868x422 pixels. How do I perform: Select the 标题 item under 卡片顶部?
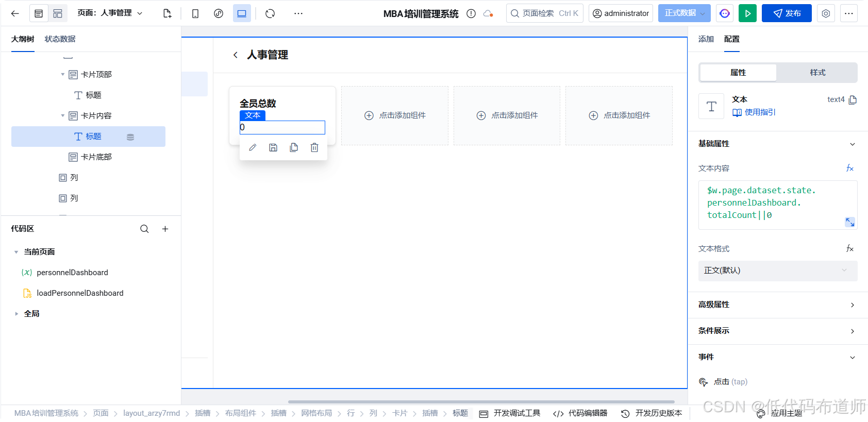tap(88, 95)
